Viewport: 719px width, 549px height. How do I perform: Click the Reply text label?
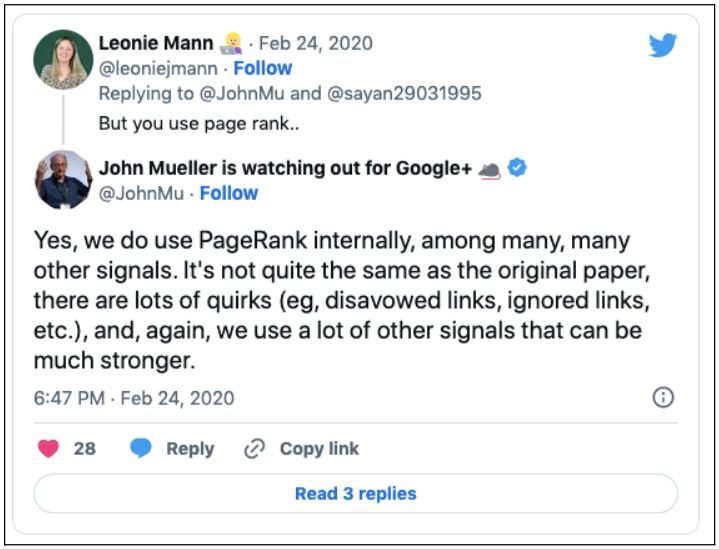pyautogui.click(x=190, y=449)
